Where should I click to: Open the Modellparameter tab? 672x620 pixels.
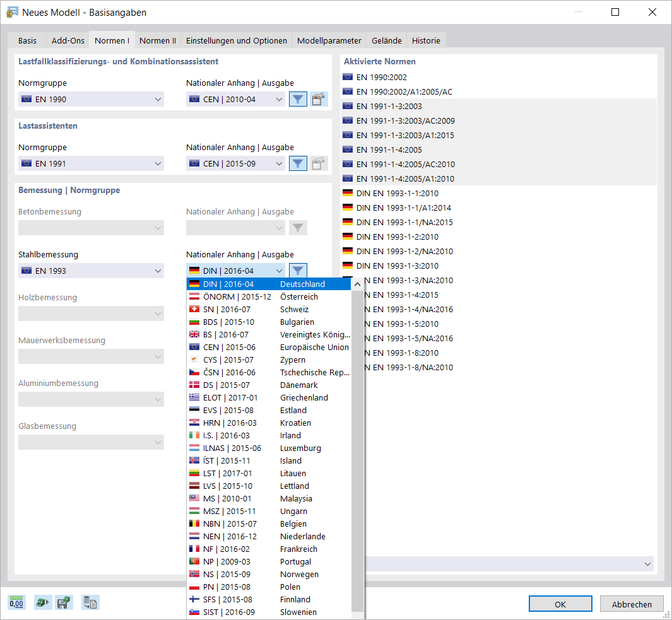tap(329, 41)
